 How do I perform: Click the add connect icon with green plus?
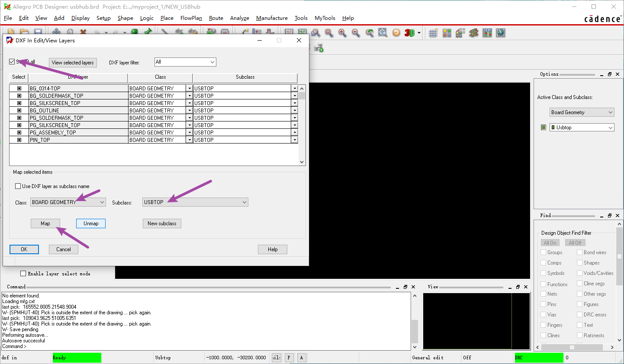point(319,48)
